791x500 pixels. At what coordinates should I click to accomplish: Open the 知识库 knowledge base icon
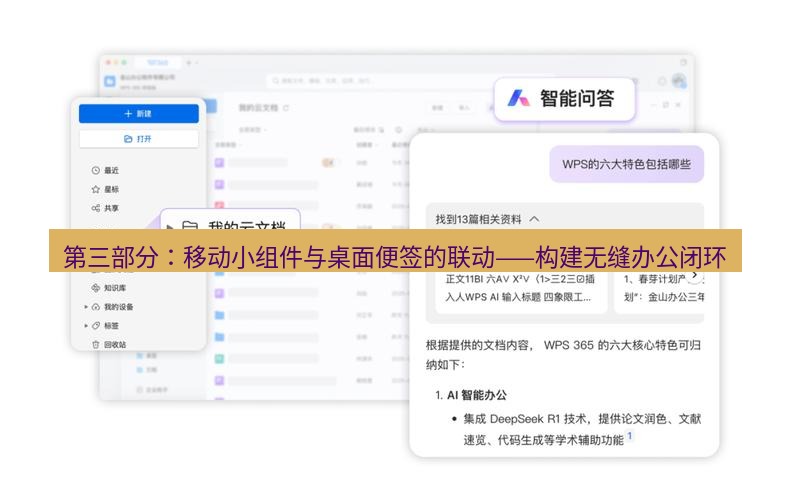[95, 288]
